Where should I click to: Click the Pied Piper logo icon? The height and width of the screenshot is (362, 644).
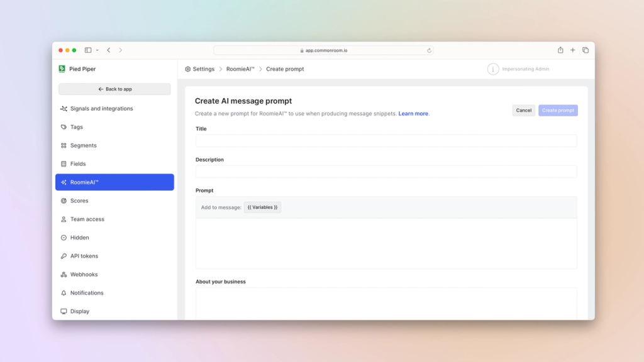click(62, 69)
